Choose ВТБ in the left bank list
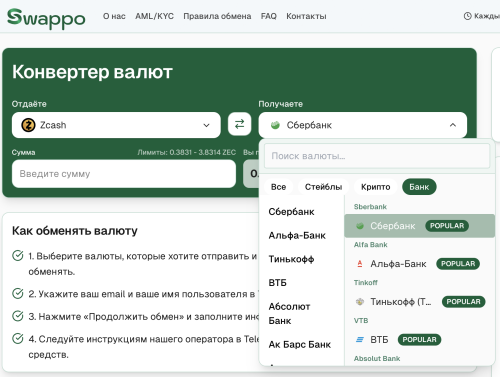The height and width of the screenshot is (377, 500). coord(277,283)
